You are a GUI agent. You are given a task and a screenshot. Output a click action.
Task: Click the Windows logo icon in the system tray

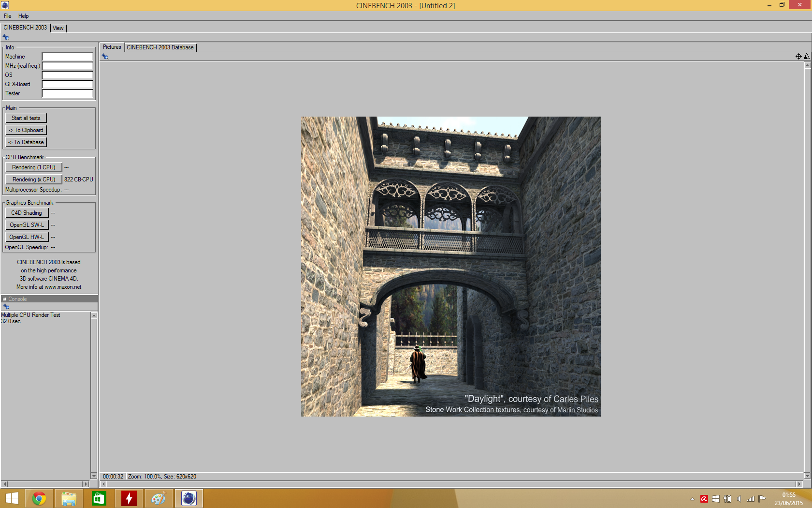[716, 499]
